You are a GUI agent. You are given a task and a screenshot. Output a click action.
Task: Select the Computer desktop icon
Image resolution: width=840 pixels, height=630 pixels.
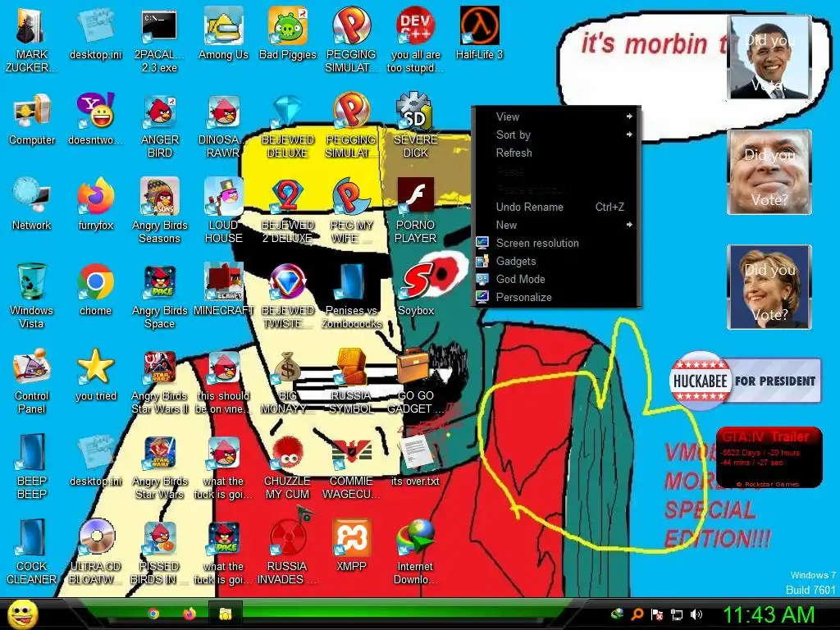32,118
